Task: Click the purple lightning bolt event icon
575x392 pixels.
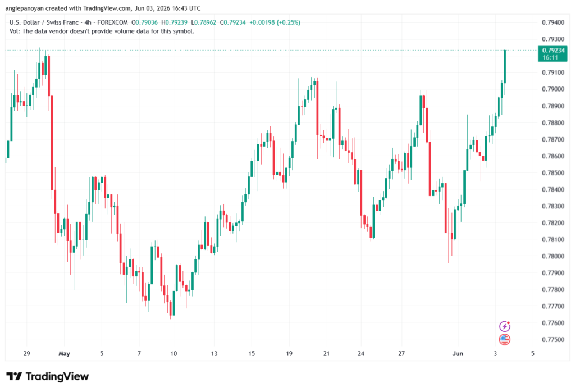Action: tap(505, 326)
